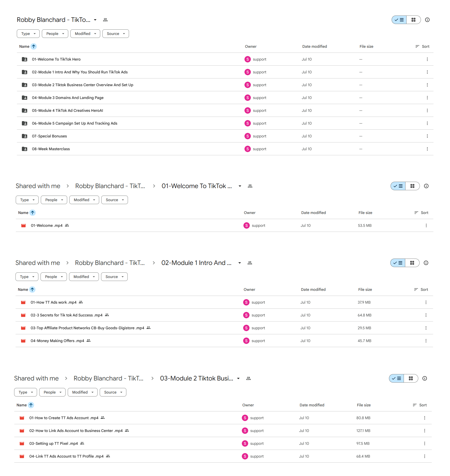Screen dimensions: 450x476
Task: Click more options for 01-Welcome To TikTok Hero
Action: pyautogui.click(x=427, y=59)
